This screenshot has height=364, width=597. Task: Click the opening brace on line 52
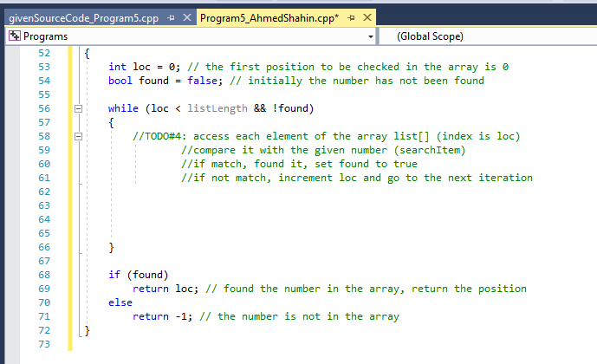(x=87, y=54)
